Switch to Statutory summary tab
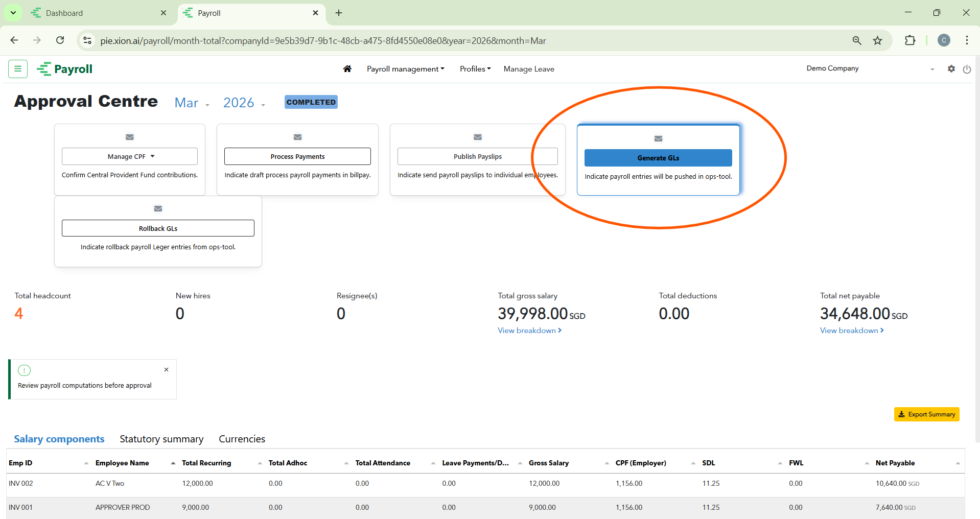The height and width of the screenshot is (519, 980). (x=161, y=439)
